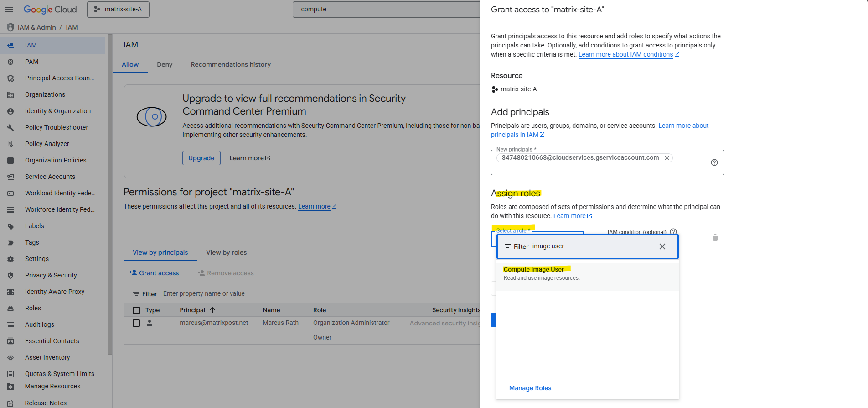The width and height of the screenshot is (868, 408).
Task: Remove the cloudservices service account chip
Action: point(667,158)
